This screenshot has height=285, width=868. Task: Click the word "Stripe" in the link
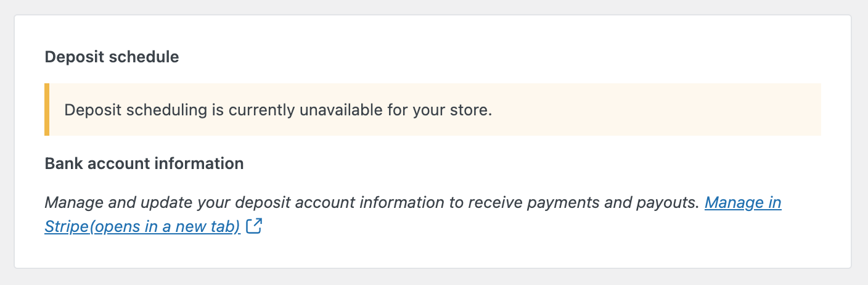[x=67, y=227]
